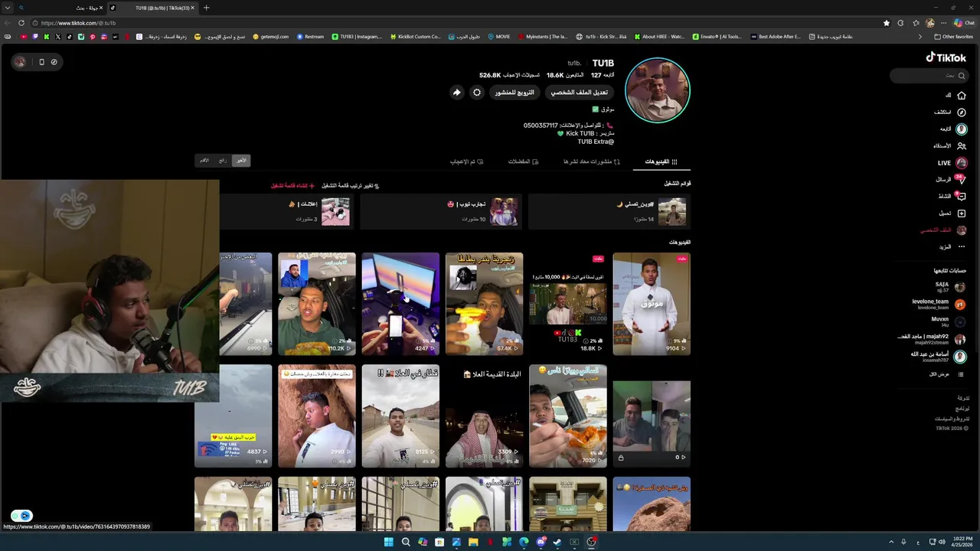The height and width of the screenshot is (551, 980).
Task: Expand the bookmarks overflow chevron
Action: pos(920,37)
